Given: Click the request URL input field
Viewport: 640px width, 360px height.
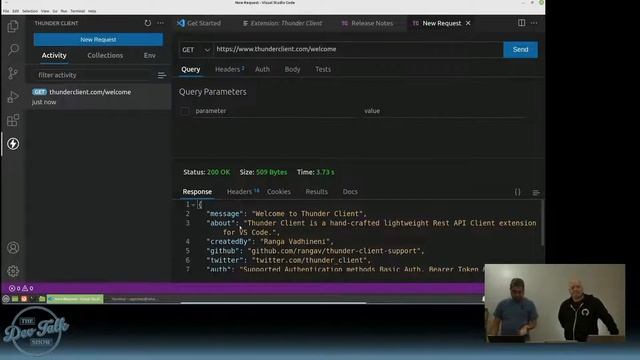Looking at the screenshot, I should coord(358,49).
